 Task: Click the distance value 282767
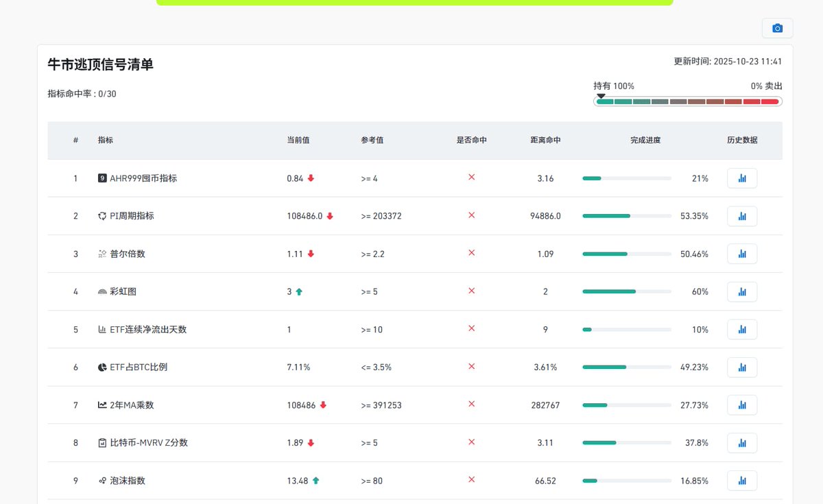coord(545,405)
